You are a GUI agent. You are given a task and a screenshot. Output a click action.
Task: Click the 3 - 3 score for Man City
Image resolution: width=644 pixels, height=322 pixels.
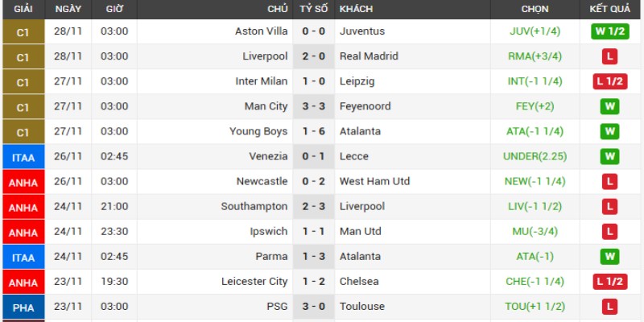tap(313, 106)
